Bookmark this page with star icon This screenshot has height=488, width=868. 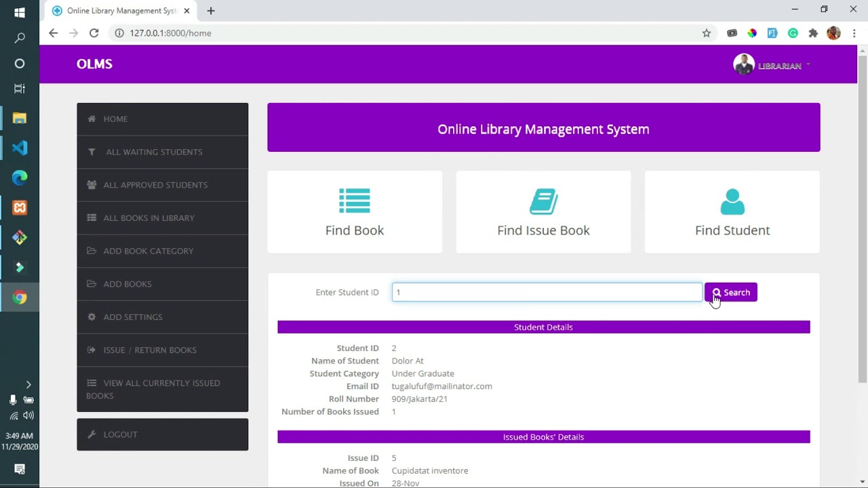click(707, 33)
